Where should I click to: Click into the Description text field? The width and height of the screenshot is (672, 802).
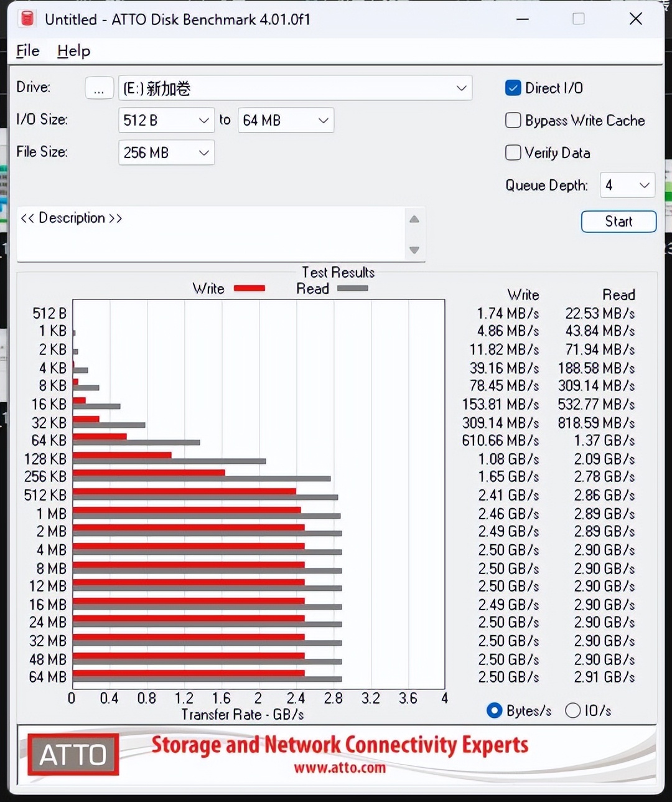[x=212, y=234]
